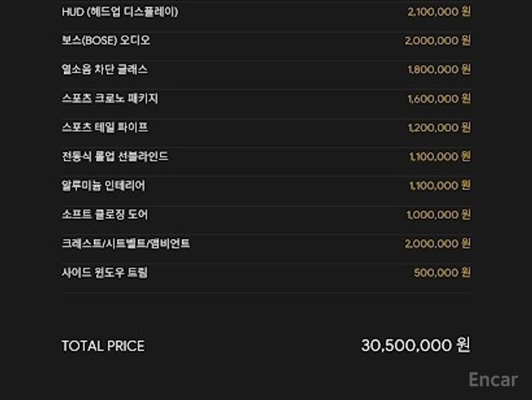Click the 열소음 차단 글래스 option

click(x=105, y=70)
